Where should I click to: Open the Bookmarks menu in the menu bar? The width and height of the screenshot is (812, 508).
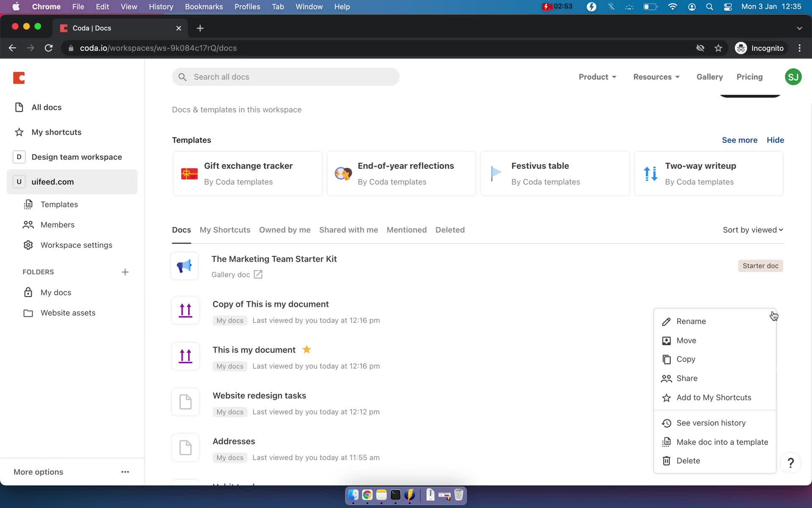[204, 7]
